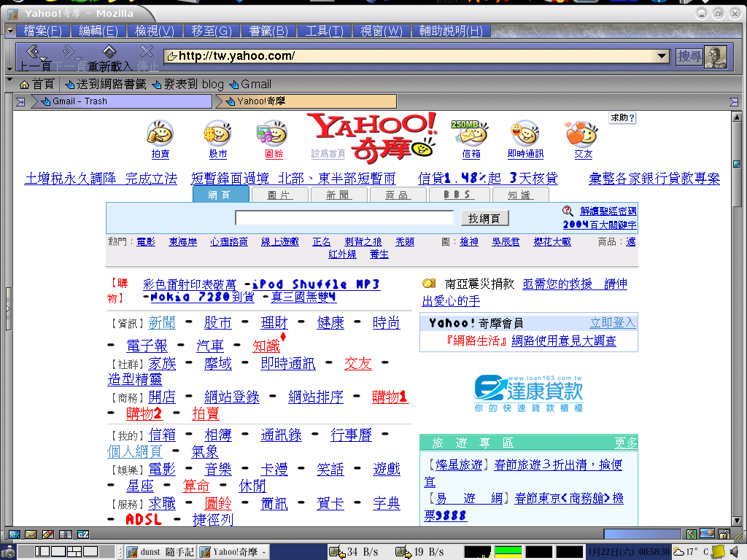The image size is (747, 560).
Task: Switch to the Gmail - Trash tab
Action: pyautogui.click(x=80, y=101)
